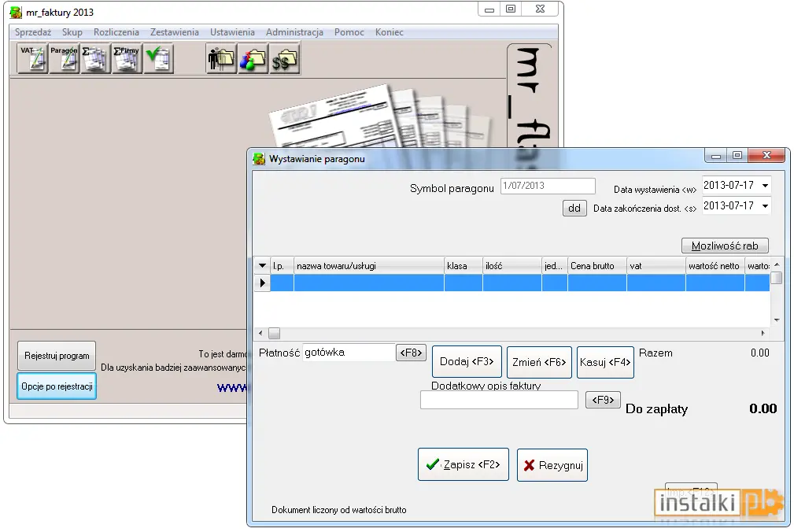Click the F9 description button
Screen dimensions: 794x532
tap(603, 400)
